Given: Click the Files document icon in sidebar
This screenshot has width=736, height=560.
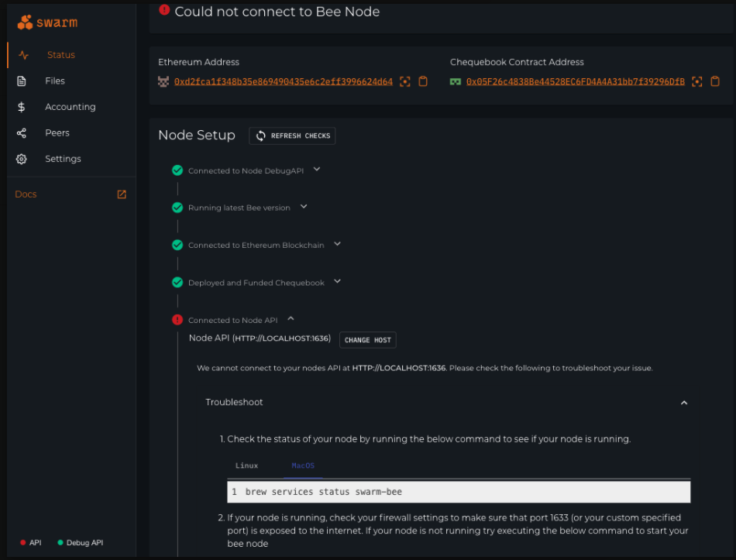Looking at the screenshot, I should tap(22, 81).
